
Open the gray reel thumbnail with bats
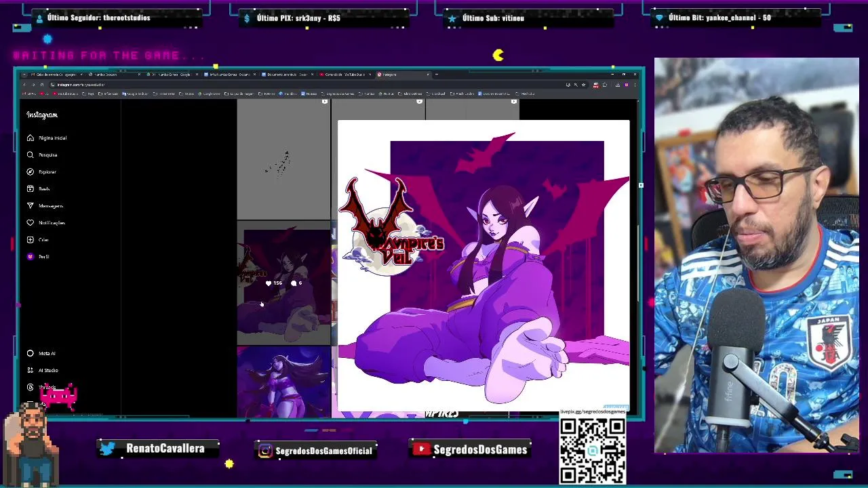pos(283,160)
